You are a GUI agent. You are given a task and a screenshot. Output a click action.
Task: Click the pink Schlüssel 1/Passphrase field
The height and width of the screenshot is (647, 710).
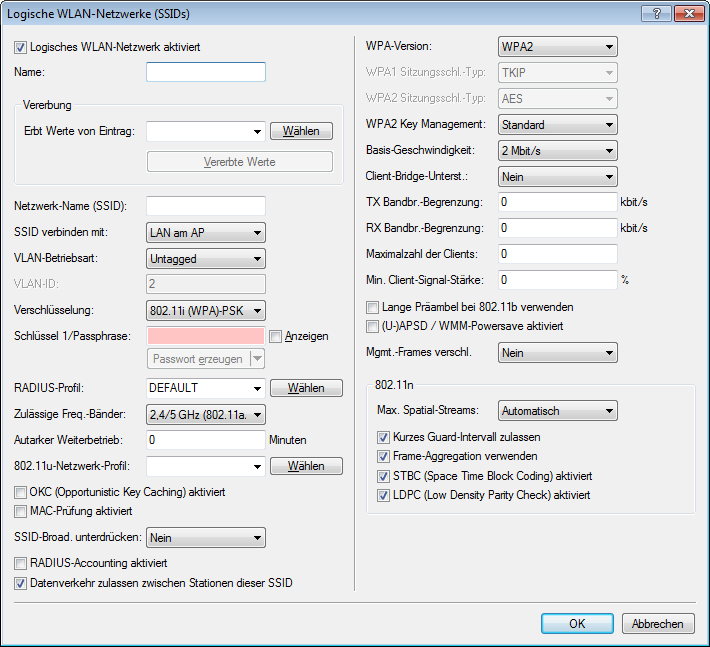tap(205, 336)
